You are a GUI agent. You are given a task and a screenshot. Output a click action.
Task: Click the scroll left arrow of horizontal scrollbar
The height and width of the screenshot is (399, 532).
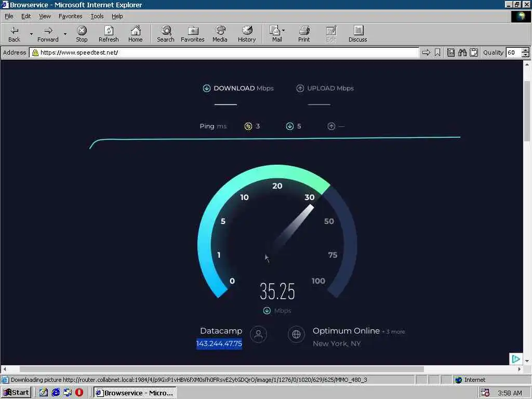pos(4,369)
